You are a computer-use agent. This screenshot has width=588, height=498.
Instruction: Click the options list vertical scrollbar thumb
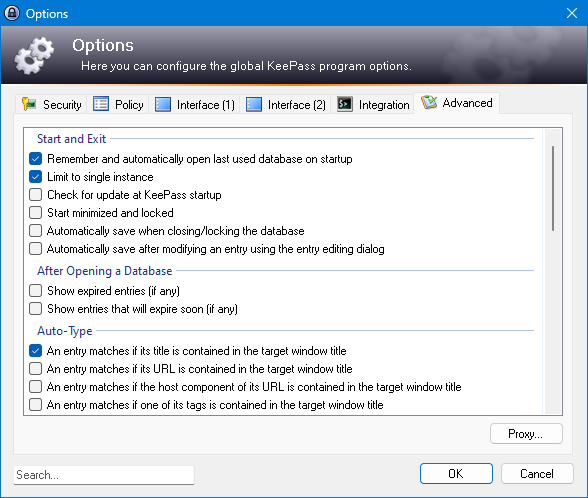pyautogui.click(x=553, y=188)
